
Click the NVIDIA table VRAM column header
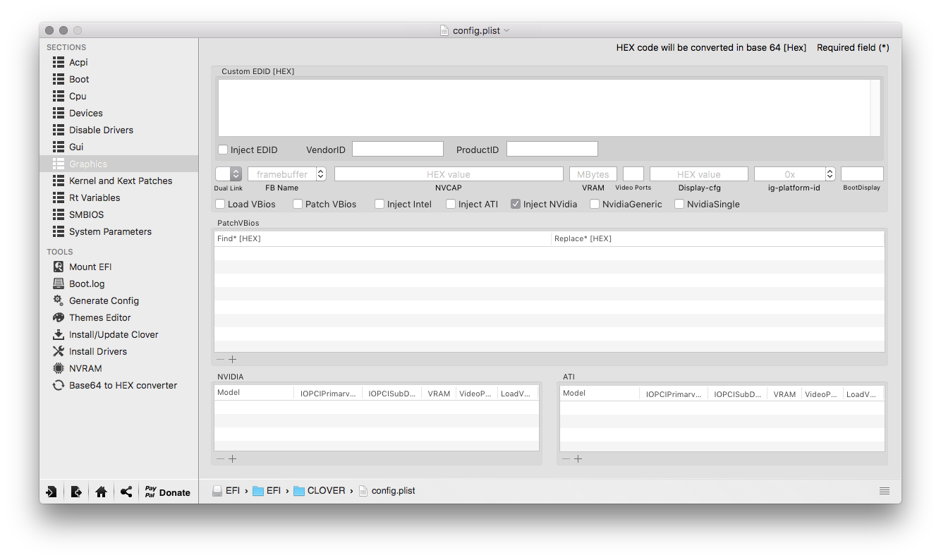439,394
